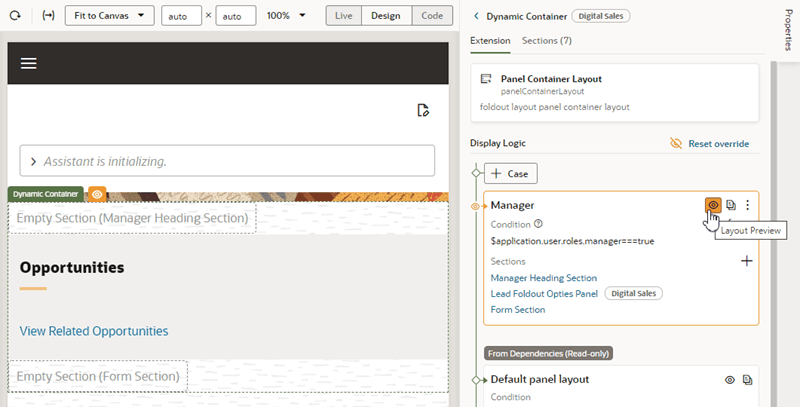Toggle Layout Preview for Manager case
This screenshot has height=407, width=800.
[x=713, y=205]
